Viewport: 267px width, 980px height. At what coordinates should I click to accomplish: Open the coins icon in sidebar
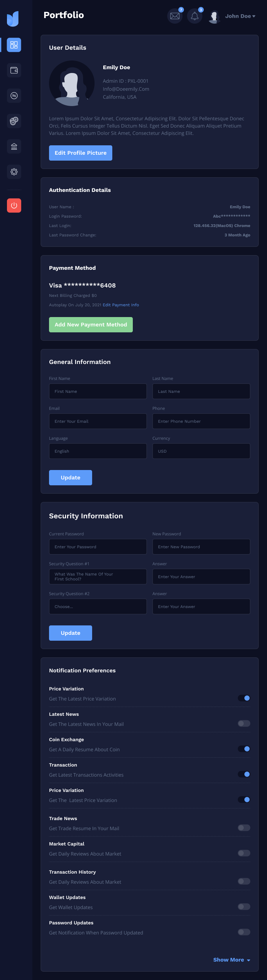[14, 121]
